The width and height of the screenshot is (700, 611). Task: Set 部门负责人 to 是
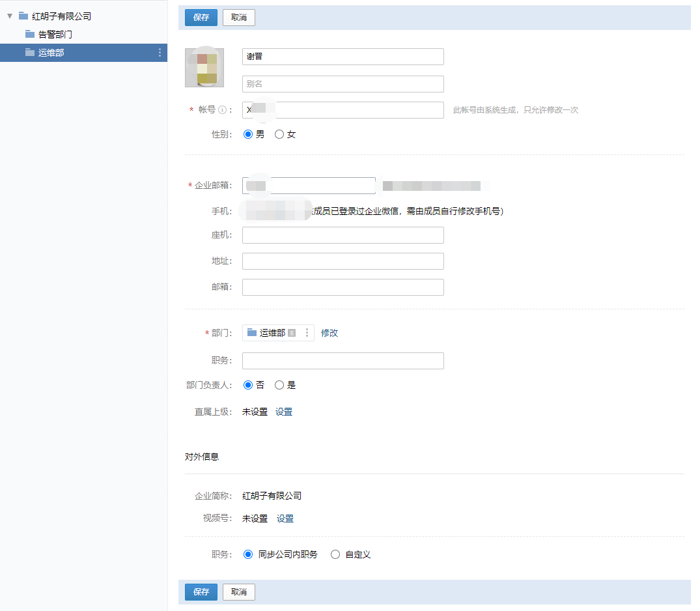[279, 384]
